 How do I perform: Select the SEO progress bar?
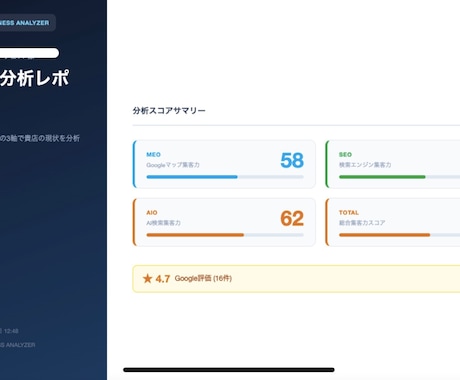point(399,177)
